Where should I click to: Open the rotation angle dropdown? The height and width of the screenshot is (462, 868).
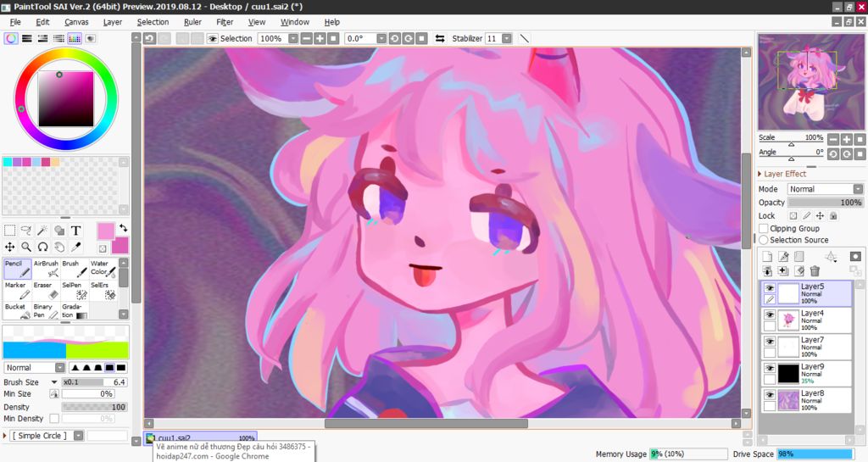click(381, 39)
